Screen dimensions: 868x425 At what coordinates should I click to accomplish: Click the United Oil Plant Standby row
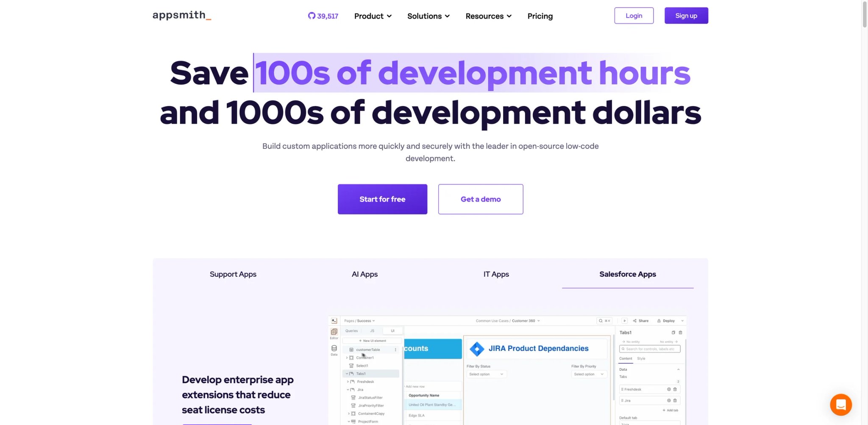(432, 405)
